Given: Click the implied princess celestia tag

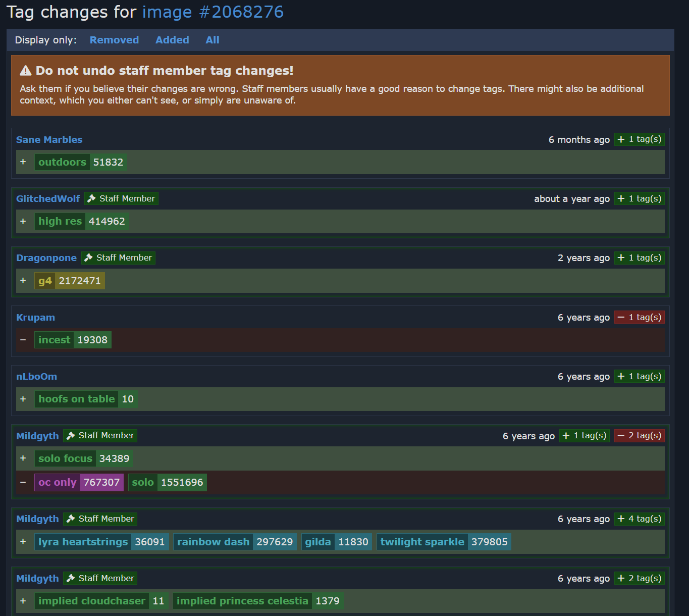Looking at the screenshot, I should (242, 601).
